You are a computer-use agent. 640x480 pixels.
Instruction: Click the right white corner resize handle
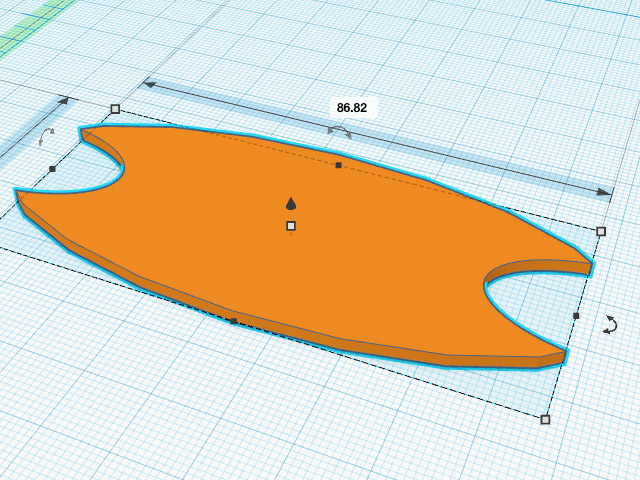[601, 231]
